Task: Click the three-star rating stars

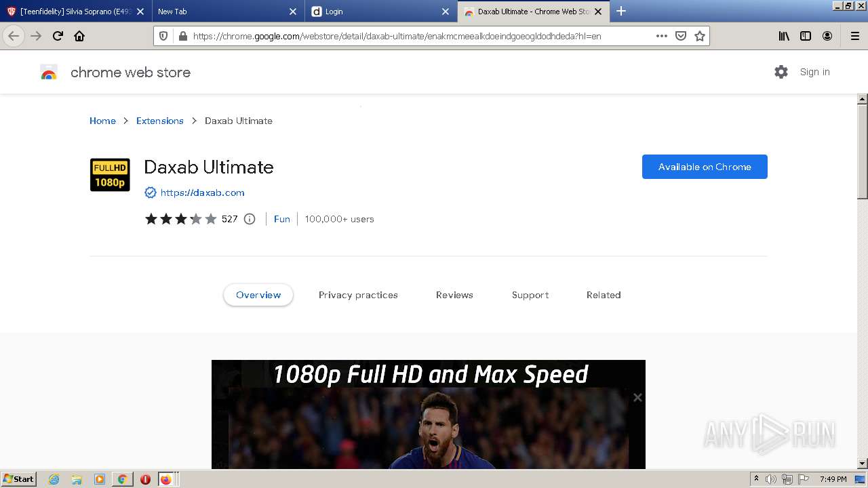Action: tap(180, 219)
